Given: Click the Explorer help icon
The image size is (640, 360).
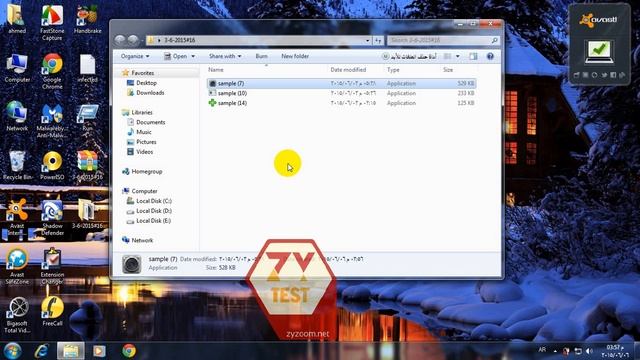Looking at the screenshot, I should [x=490, y=56].
